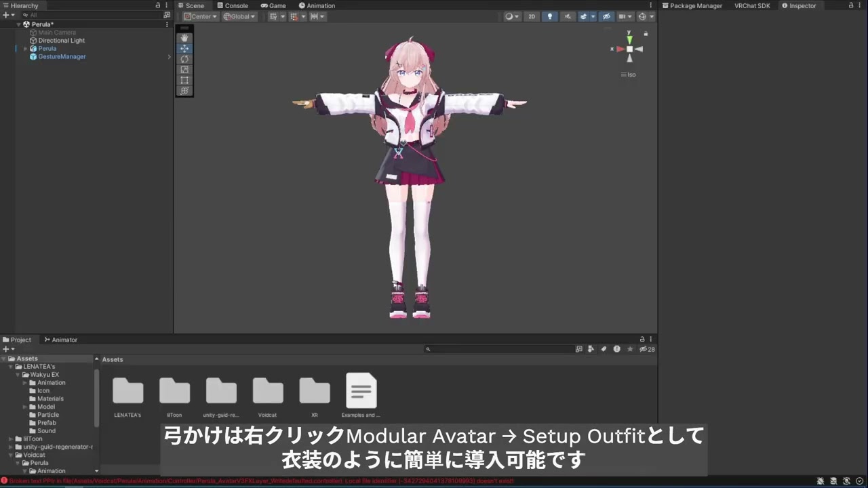The width and height of the screenshot is (868, 488).
Task: Open the Global rotation dropdown
Action: [x=239, y=16]
